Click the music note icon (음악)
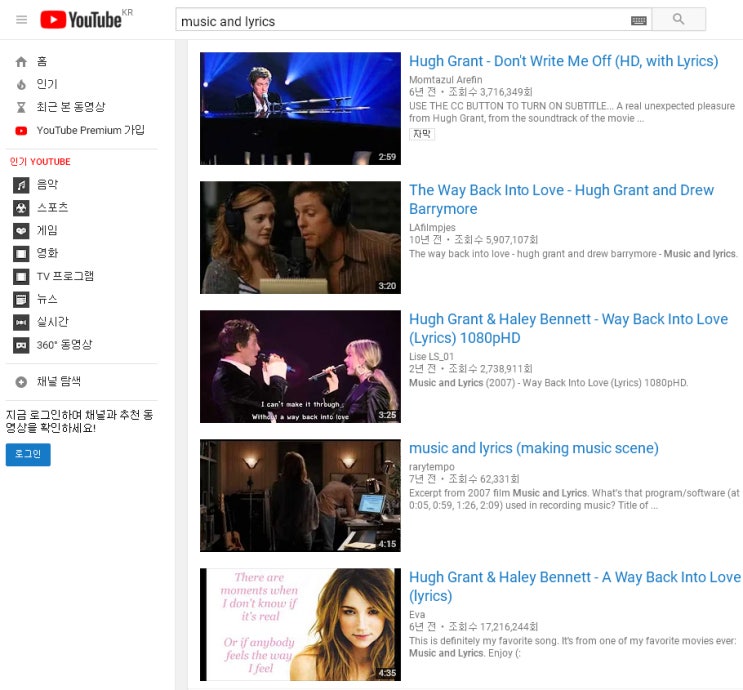Viewport: 743px width, 690px height. coord(21,185)
